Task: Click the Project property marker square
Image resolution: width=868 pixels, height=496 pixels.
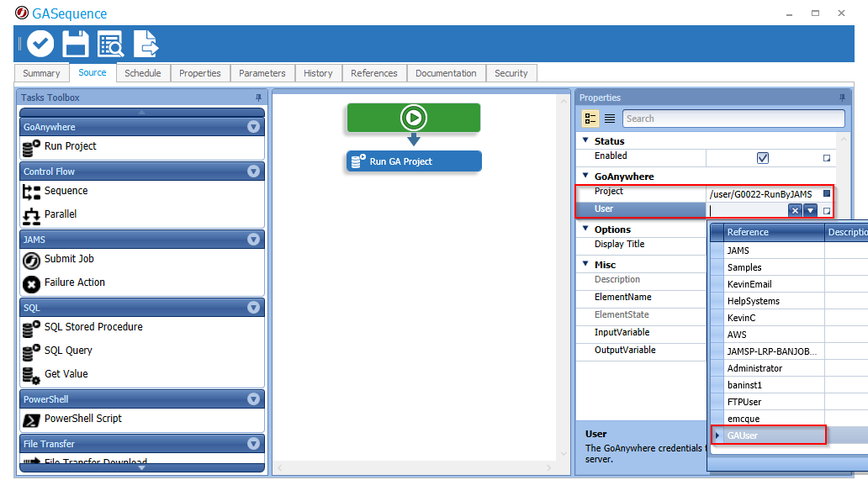Action: pyautogui.click(x=827, y=193)
